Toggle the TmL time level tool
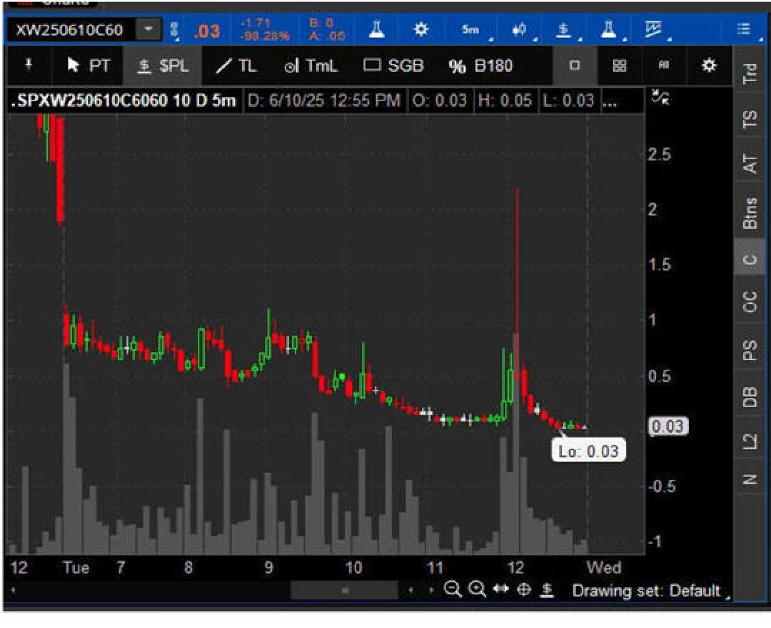 pyautogui.click(x=312, y=66)
